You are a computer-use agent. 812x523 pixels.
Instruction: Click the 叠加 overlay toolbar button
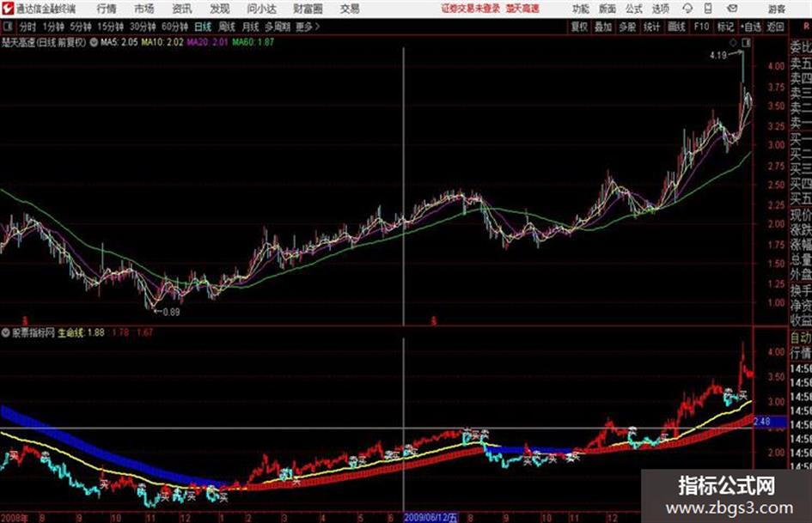click(x=603, y=27)
